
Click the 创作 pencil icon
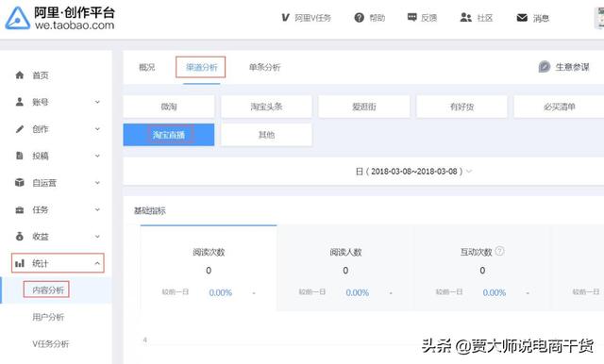pyautogui.click(x=19, y=129)
